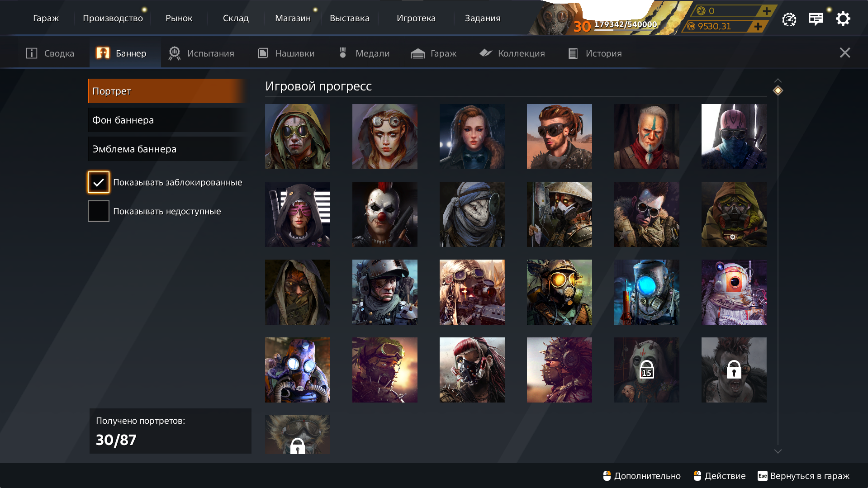
Task: View the История tab
Action: tap(595, 53)
